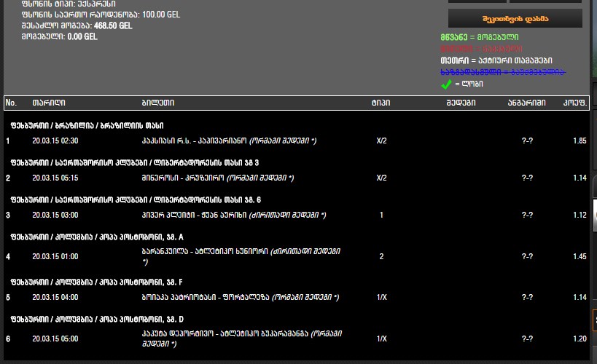Select the კაკუტა დეპორტივო - ატლეტიკო ბუკარამანგა match
The height and width of the screenshot is (364, 597).
tap(242, 339)
